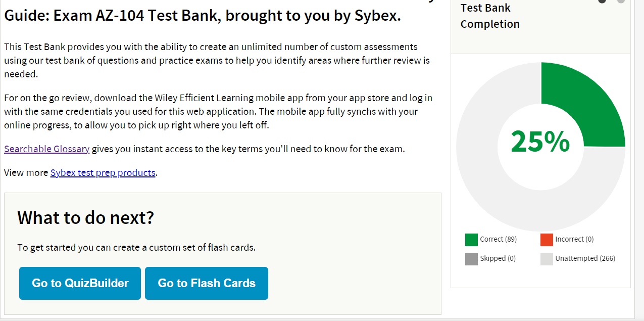Click the 25% completion figure
Image resolution: width=644 pixels, height=321 pixels.
540,142
